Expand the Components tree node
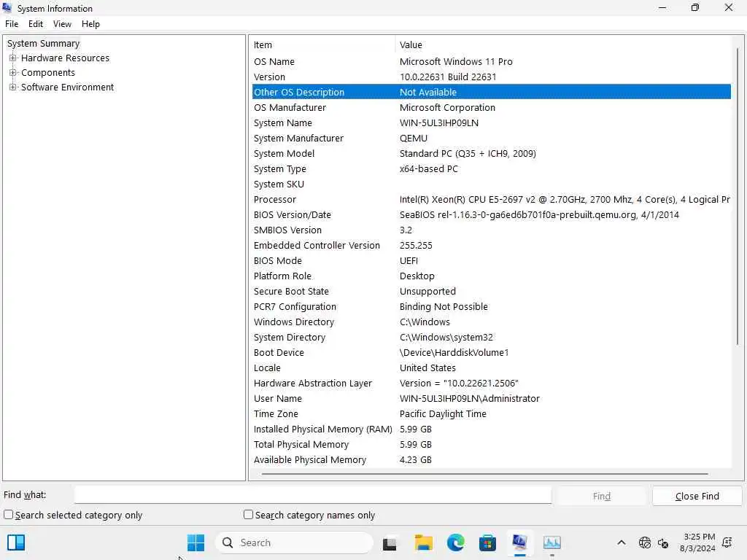The image size is (747, 560). point(13,72)
